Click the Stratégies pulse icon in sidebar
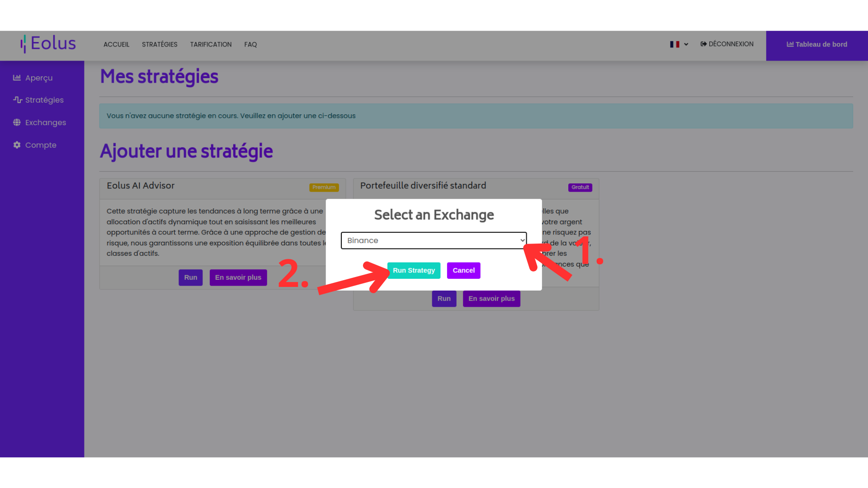868x488 pixels. (x=18, y=100)
